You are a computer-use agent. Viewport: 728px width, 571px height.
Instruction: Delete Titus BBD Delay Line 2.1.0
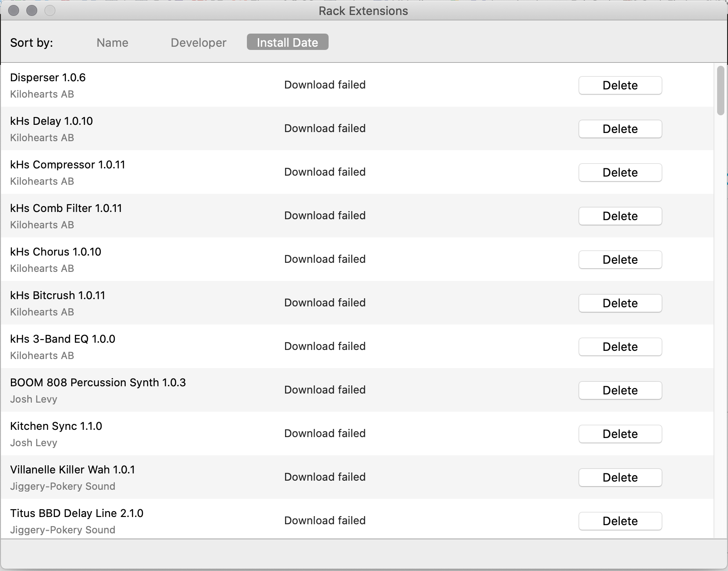[x=620, y=521]
